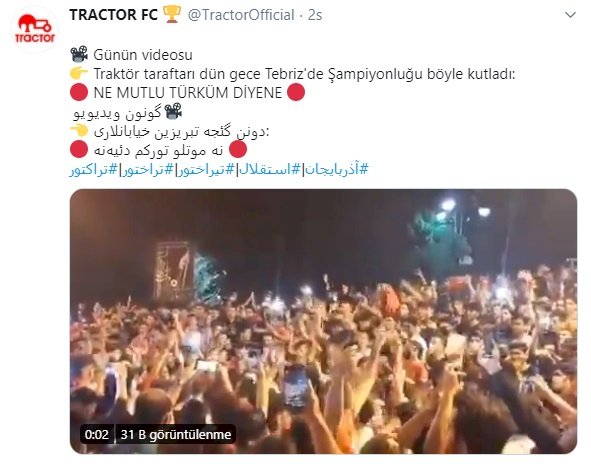Click red circle before NE MUTLU
The width and height of the screenshot is (591, 464).
(x=79, y=92)
